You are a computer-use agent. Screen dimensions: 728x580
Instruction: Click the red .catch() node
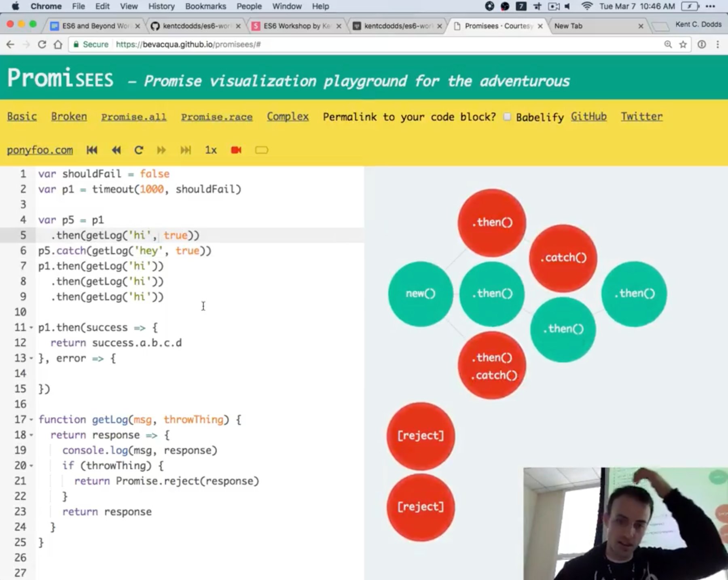tap(563, 258)
